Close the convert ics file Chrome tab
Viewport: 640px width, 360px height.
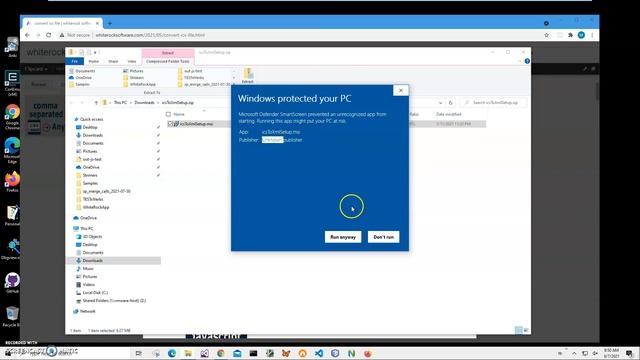[97, 23]
